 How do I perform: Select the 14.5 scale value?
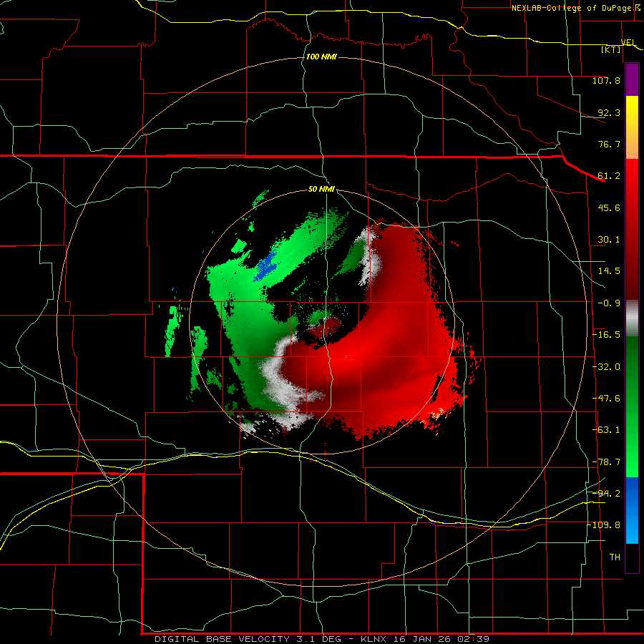tap(609, 271)
